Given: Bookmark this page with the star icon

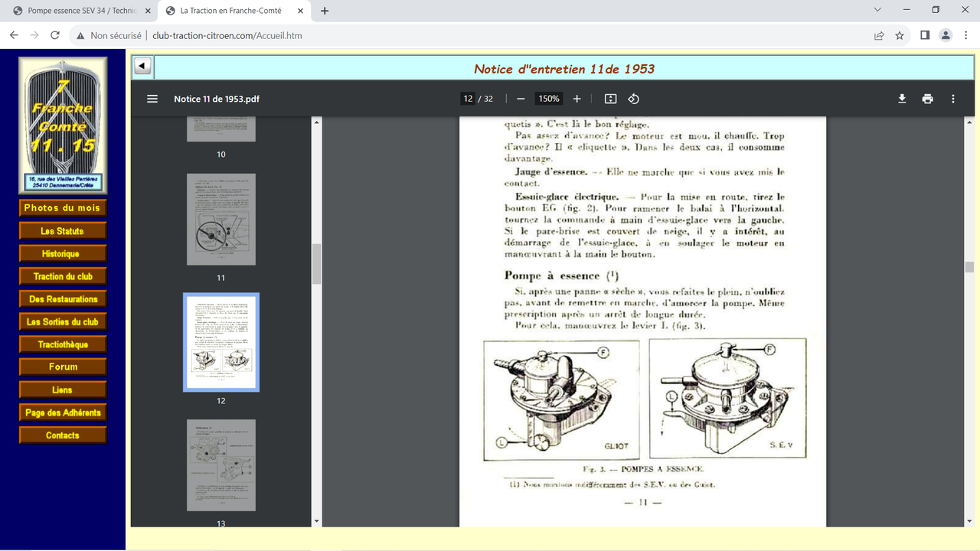Looking at the screenshot, I should pos(900,35).
